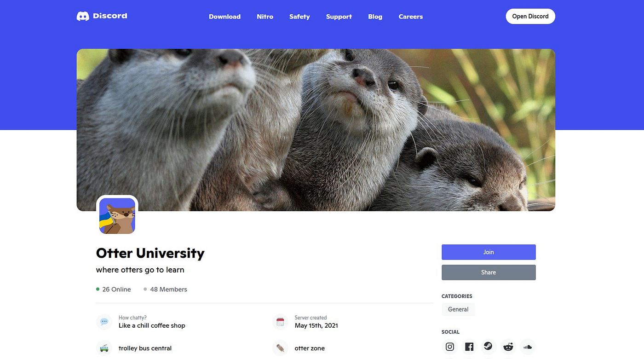Select the General category tag
Image resolution: width=644 pixels, height=359 pixels.
[x=458, y=309]
